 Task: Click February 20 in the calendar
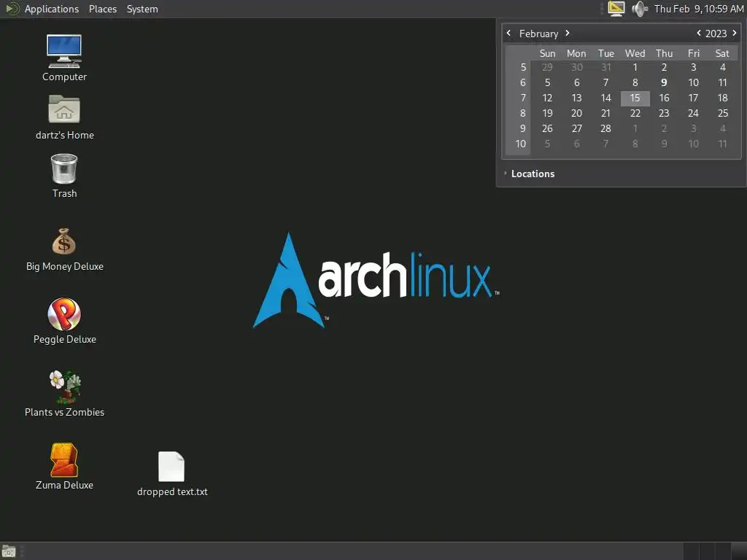pyautogui.click(x=576, y=113)
